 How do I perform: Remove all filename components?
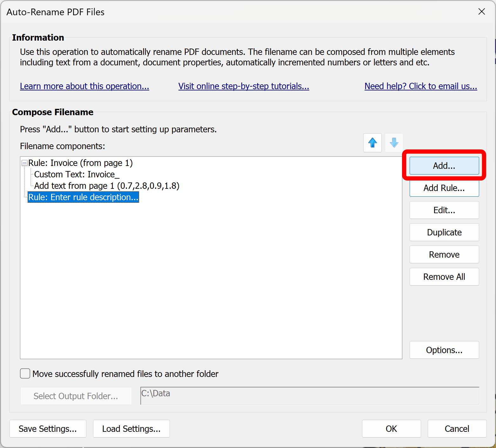pyautogui.click(x=444, y=277)
